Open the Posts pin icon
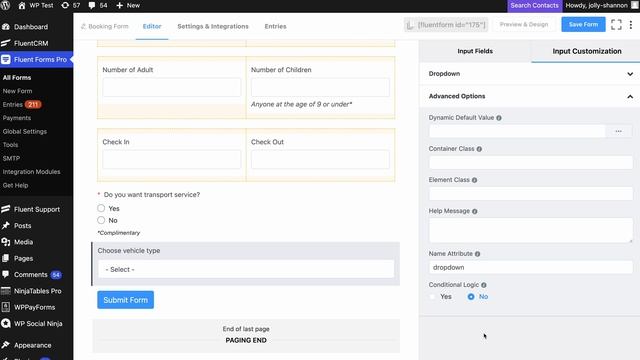640x360 pixels. pos(6,226)
